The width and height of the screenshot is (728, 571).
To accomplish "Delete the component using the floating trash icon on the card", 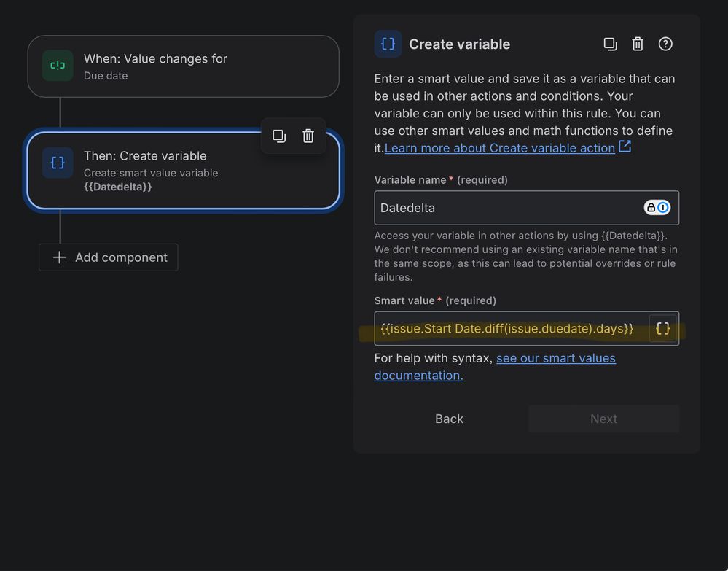I will 308,136.
